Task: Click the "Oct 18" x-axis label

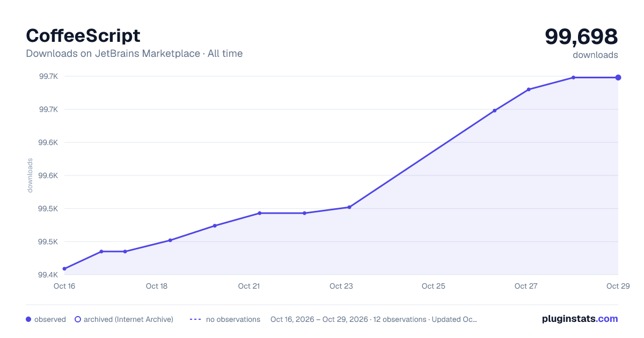Action: (x=157, y=286)
